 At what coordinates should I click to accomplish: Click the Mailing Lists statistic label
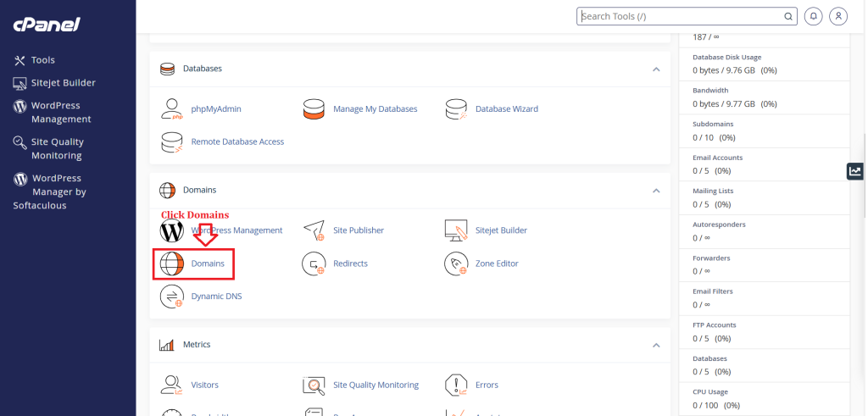713,191
